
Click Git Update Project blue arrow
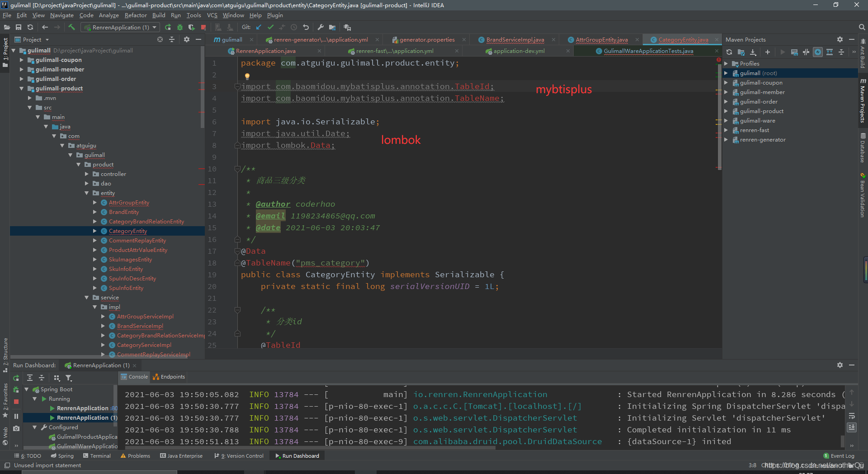(x=259, y=27)
